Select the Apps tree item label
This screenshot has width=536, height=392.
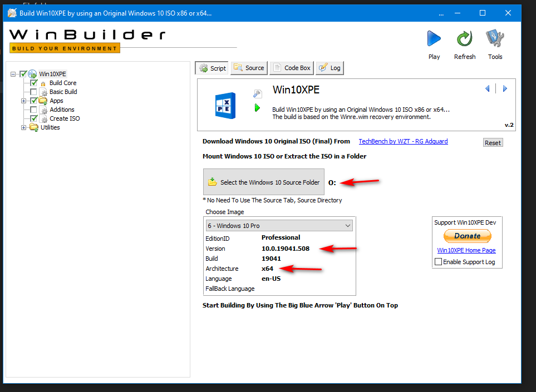[56, 101]
